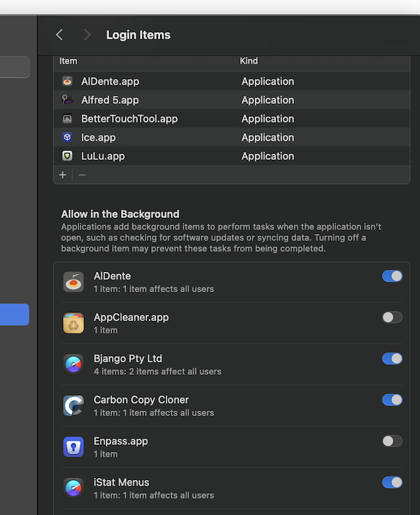This screenshot has height=515, width=420.
Task: Click the Allow in the Background heading
Action: tap(120, 214)
